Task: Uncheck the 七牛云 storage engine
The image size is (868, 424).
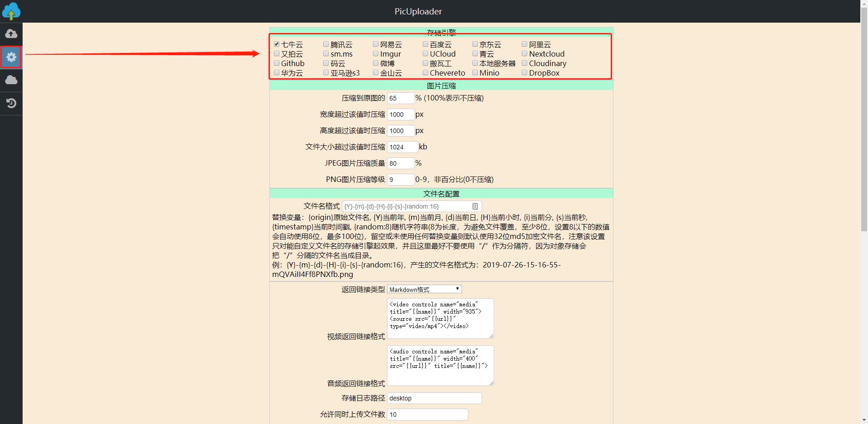Action: click(x=277, y=44)
